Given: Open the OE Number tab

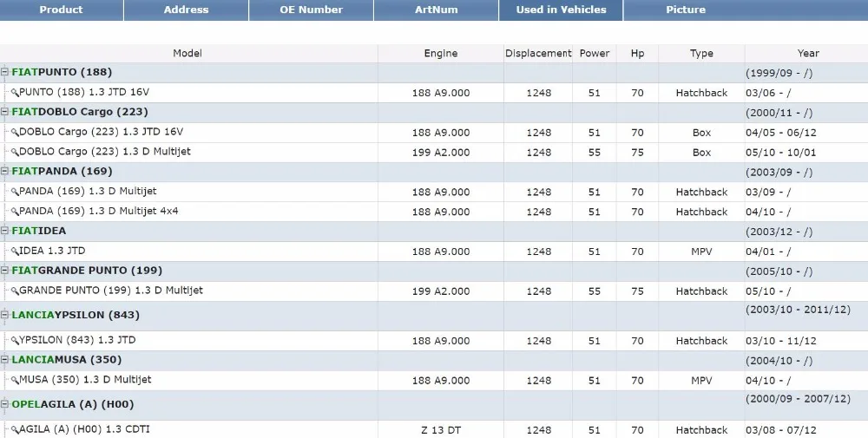Looking at the screenshot, I should [311, 10].
